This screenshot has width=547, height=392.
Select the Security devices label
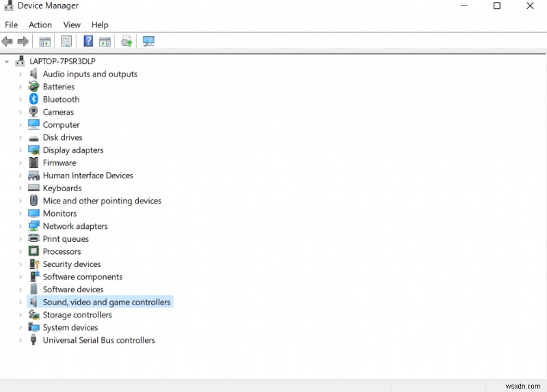pyautogui.click(x=72, y=264)
